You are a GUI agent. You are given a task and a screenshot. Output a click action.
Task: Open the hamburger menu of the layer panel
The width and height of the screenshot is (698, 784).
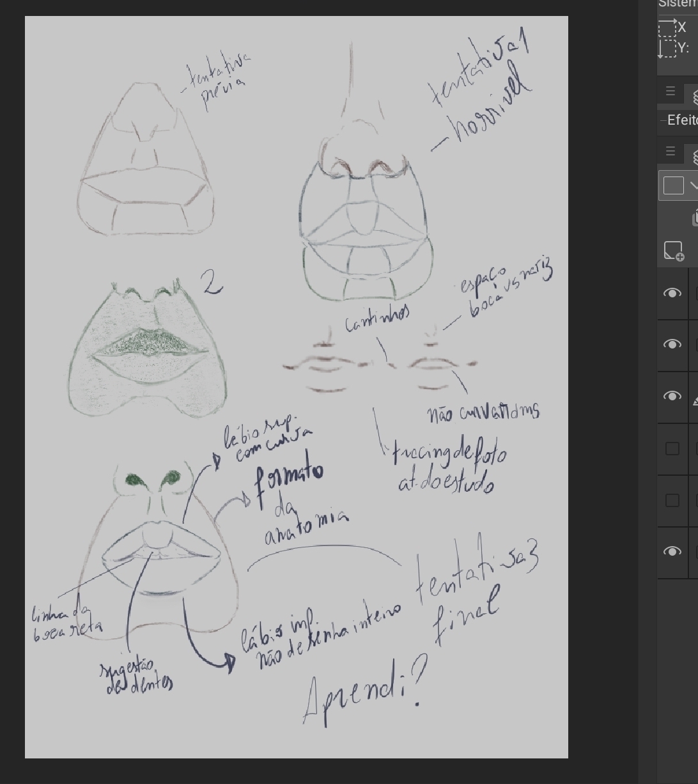670,152
